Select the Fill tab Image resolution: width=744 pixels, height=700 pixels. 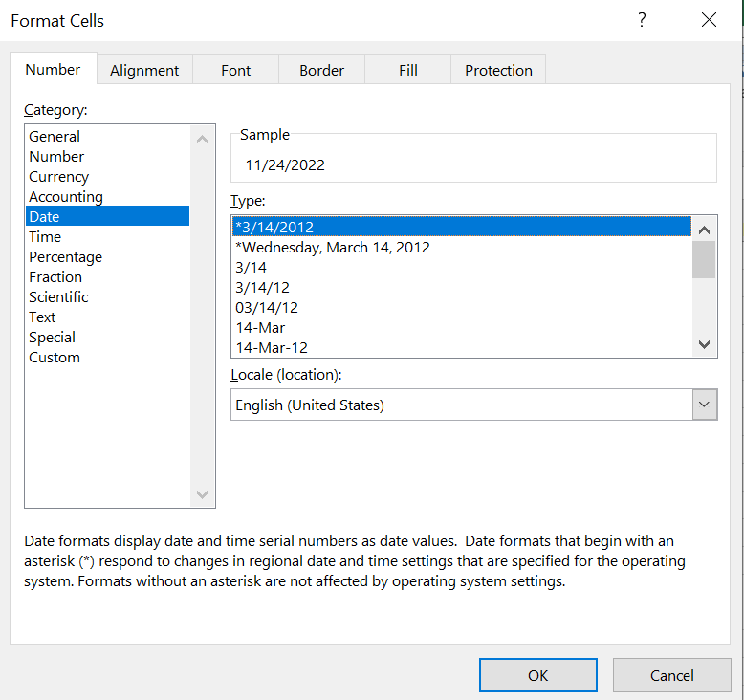(x=408, y=70)
